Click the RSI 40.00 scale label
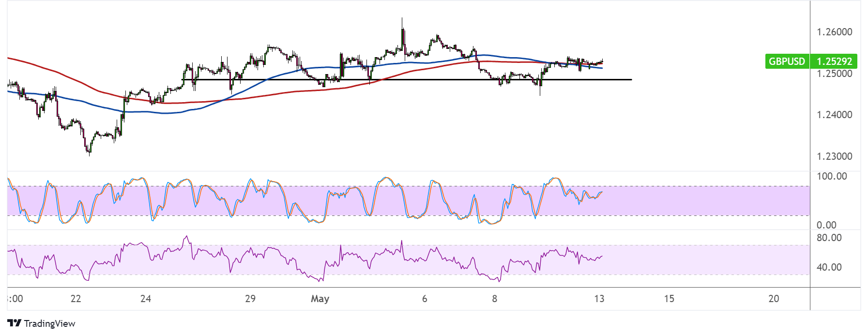 pyautogui.click(x=829, y=267)
